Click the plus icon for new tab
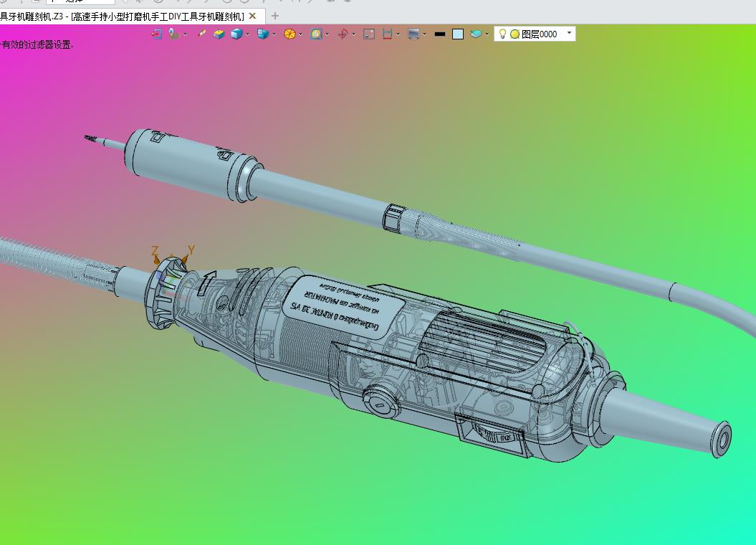 275,16
